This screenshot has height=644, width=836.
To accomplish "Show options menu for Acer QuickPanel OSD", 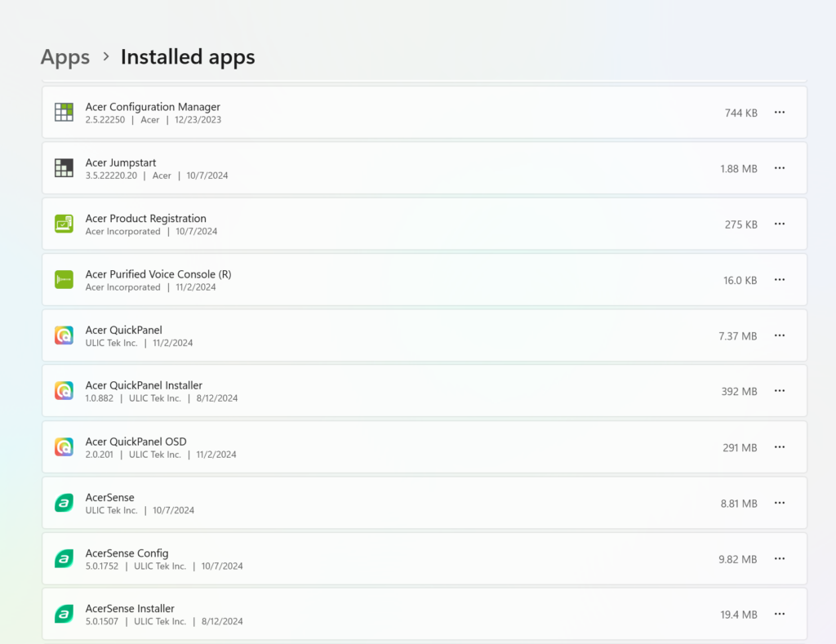I will click(779, 447).
